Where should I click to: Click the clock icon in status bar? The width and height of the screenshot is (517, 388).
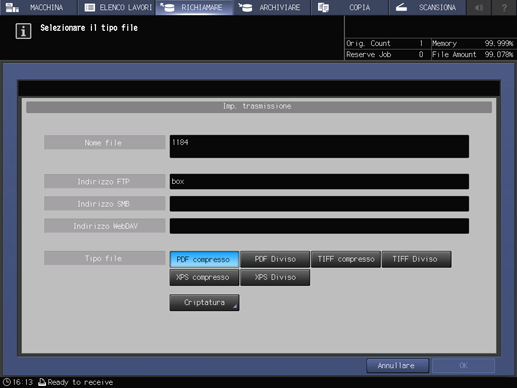(7, 382)
